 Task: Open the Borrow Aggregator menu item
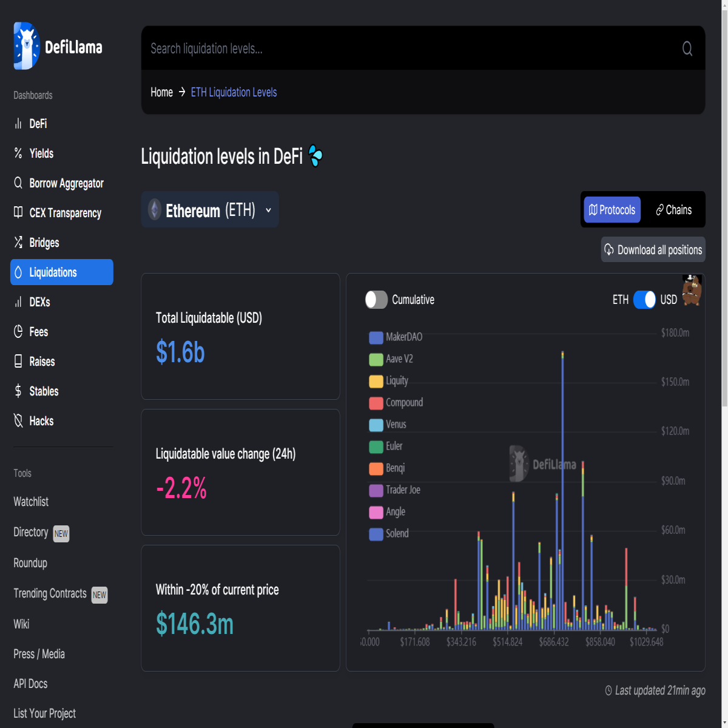click(62, 183)
